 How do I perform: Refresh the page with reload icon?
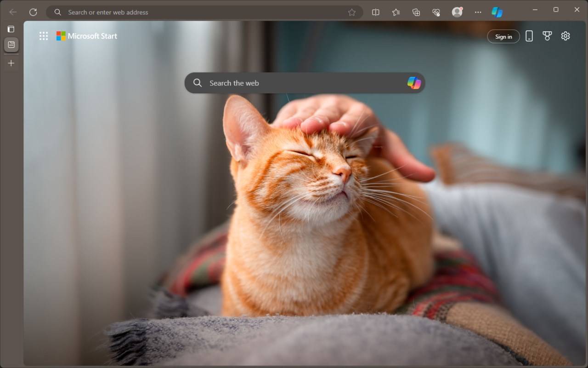(x=33, y=12)
